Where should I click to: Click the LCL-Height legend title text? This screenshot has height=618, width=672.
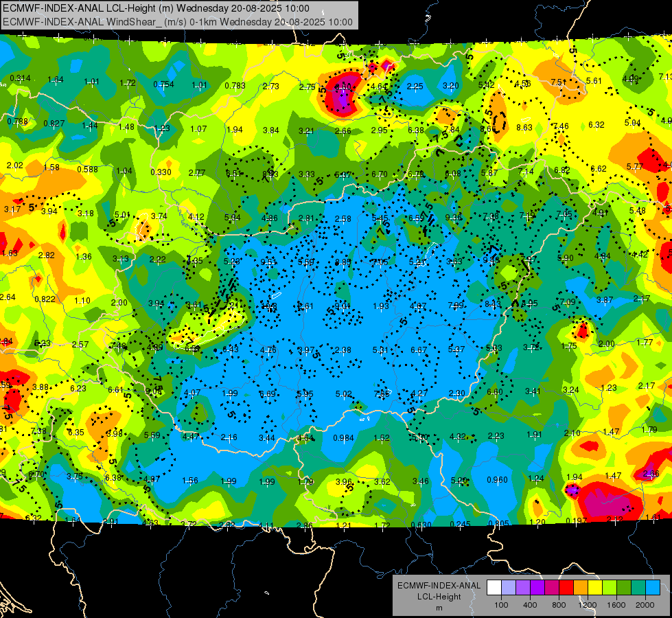[439, 597]
